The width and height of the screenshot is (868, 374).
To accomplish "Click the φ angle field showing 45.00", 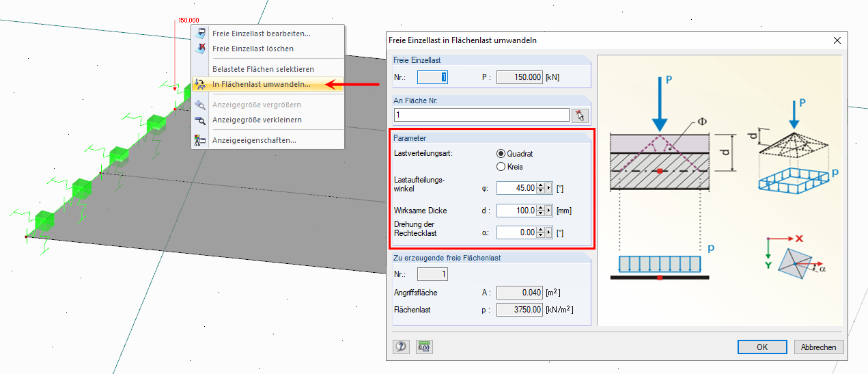I will click(x=517, y=188).
